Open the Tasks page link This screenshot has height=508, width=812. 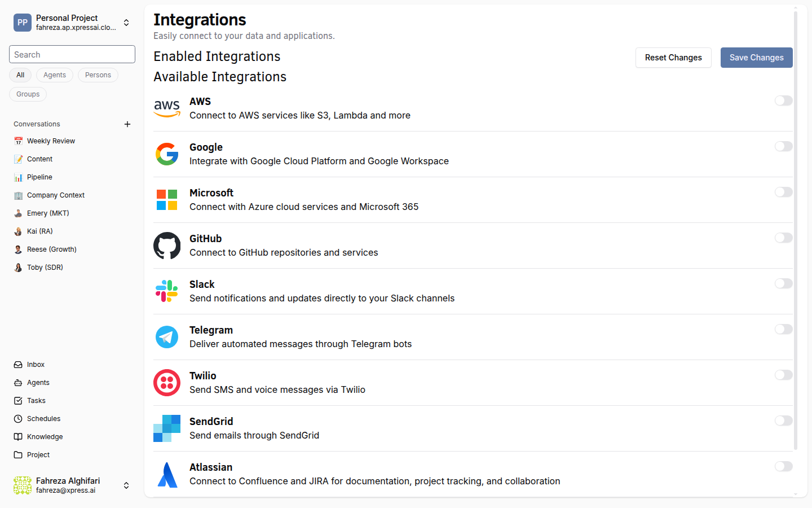(72, 401)
